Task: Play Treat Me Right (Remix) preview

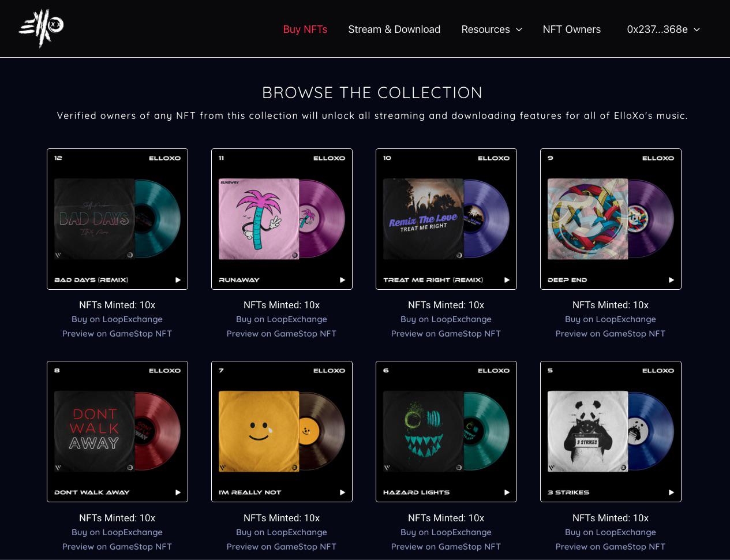Action: 507,280
